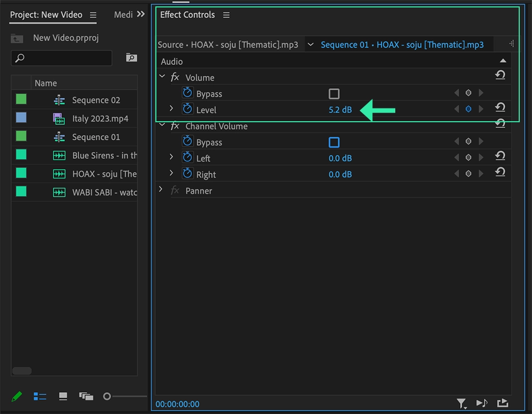Add a keyframe on the Level property
The height and width of the screenshot is (414, 532).
[468, 108]
